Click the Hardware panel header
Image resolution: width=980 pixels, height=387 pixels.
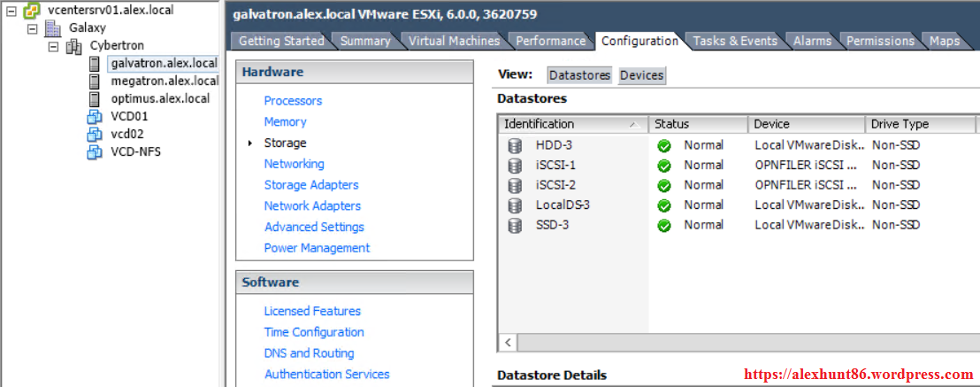tap(355, 72)
